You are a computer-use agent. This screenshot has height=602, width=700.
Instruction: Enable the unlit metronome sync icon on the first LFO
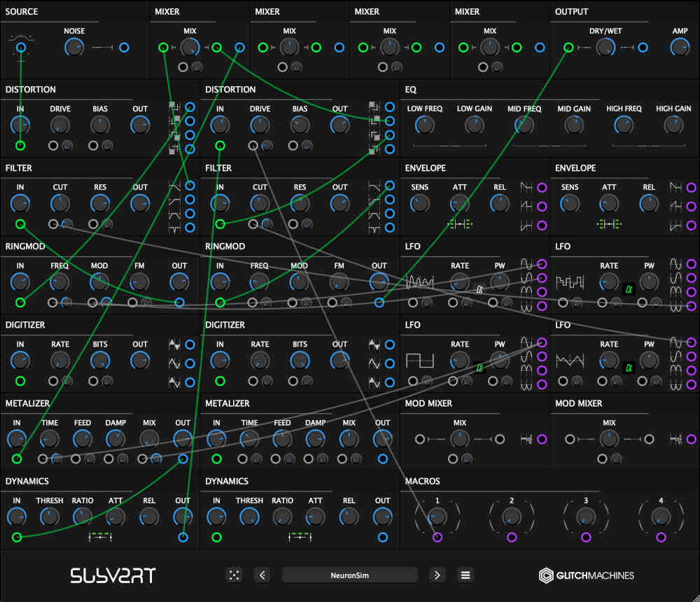(x=479, y=289)
